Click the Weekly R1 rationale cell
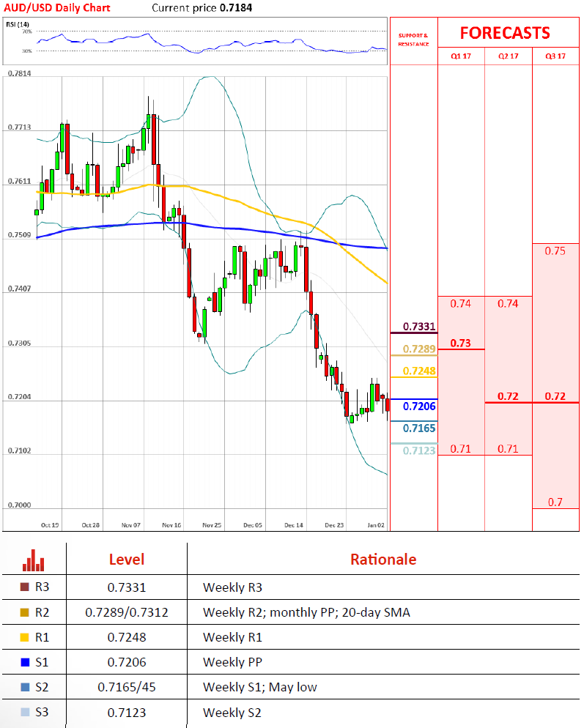Image resolution: width=584 pixels, height=728 pixels. point(232,637)
